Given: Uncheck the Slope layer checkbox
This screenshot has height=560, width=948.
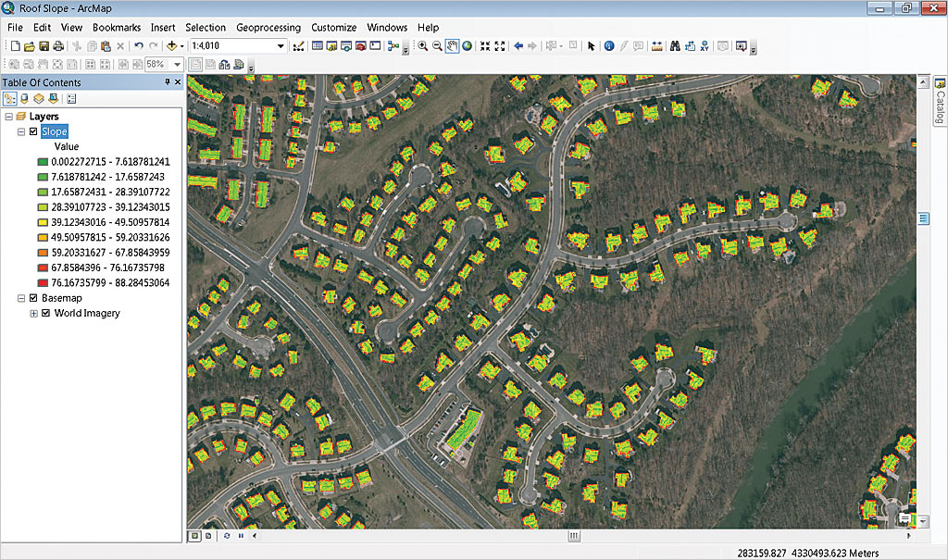Looking at the screenshot, I should click(x=34, y=131).
